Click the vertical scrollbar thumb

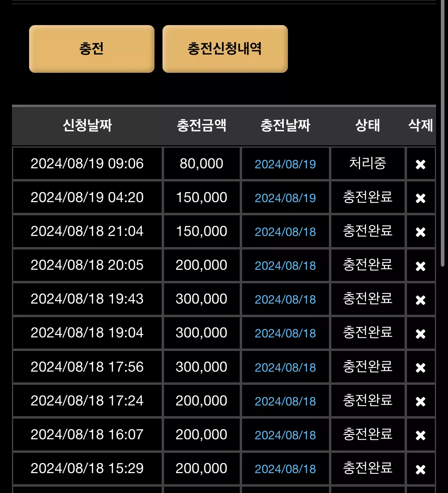[x=442, y=133]
